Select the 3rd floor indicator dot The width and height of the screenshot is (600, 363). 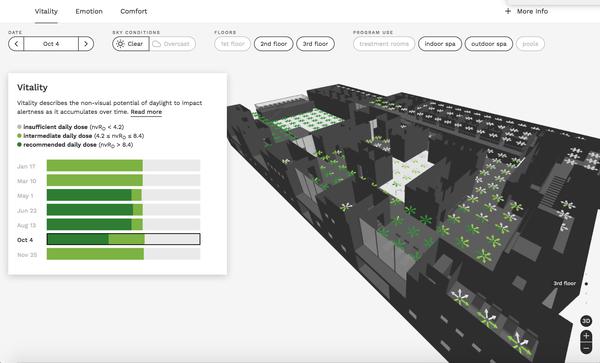coord(586,284)
